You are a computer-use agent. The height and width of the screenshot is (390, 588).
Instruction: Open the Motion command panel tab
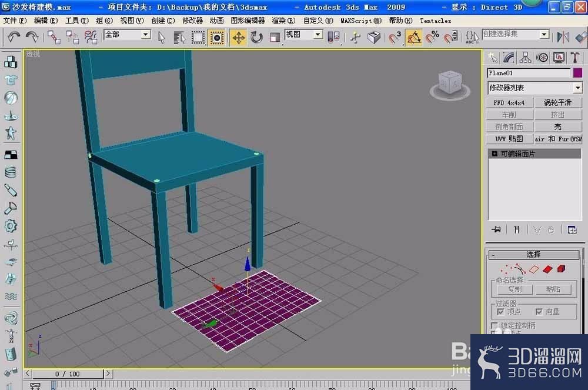542,58
